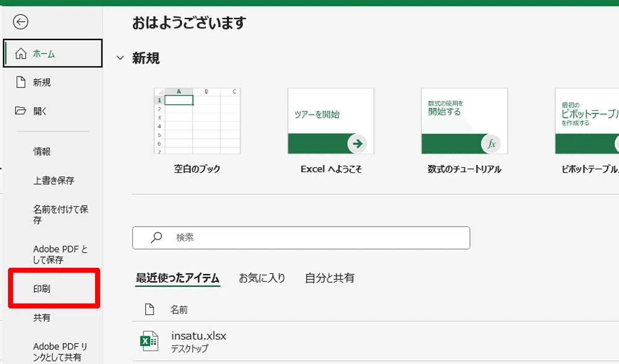This screenshot has width=619, height=364.
Task: Choose Adobe PDF として保存
Action: point(60,254)
